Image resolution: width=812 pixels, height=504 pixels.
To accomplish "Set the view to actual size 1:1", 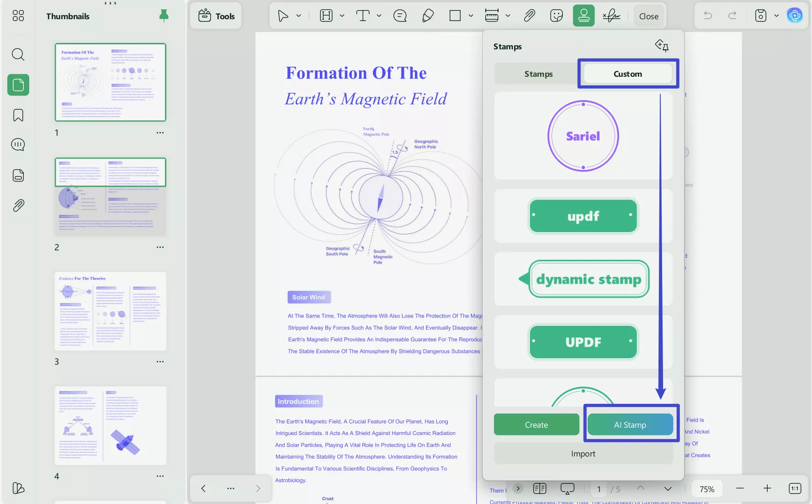I will (x=795, y=488).
